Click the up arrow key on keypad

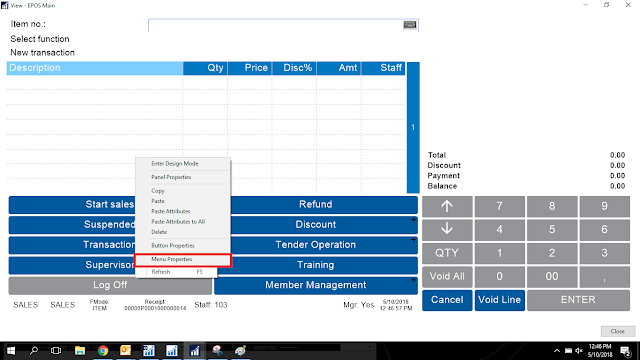[447, 206]
